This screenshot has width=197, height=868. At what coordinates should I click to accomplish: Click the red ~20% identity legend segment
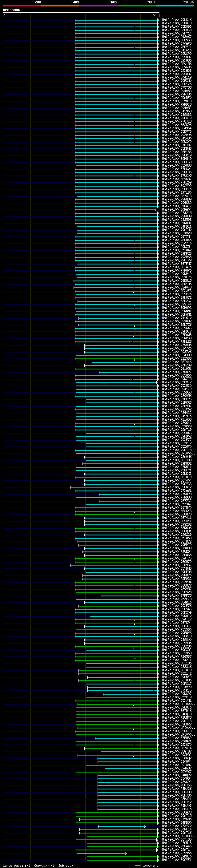tap(22, 6)
